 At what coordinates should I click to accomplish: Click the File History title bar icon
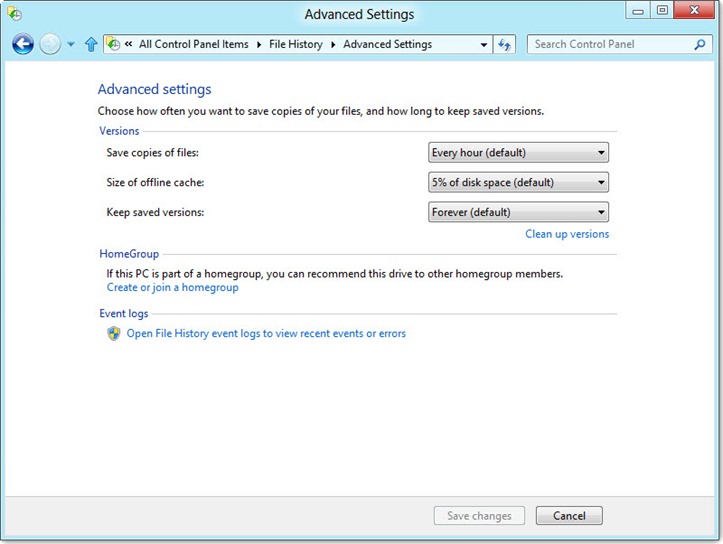coord(15,14)
